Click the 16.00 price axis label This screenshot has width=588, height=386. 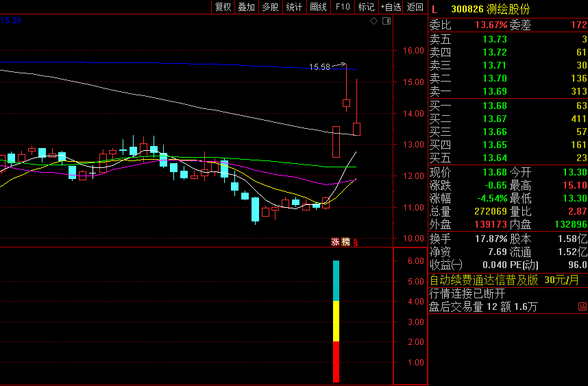413,51
